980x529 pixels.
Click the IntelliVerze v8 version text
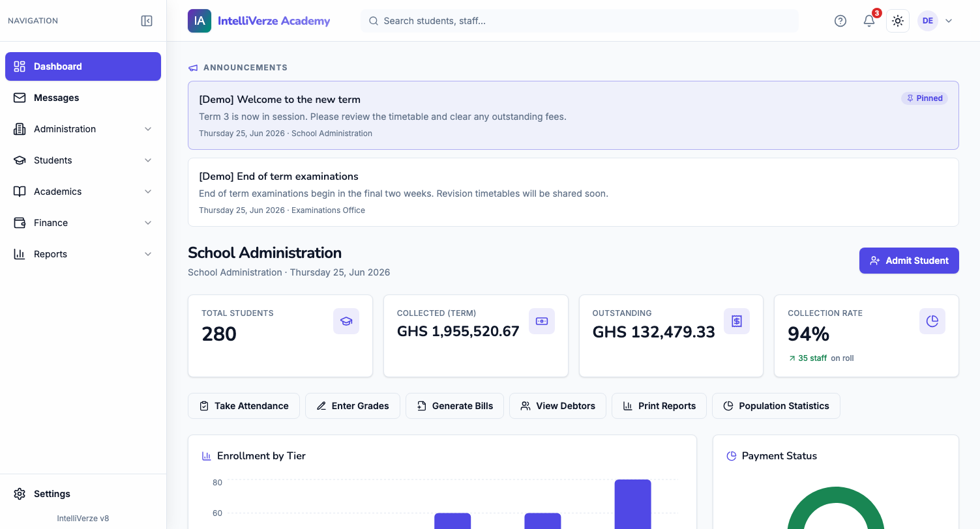pos(83,519)
